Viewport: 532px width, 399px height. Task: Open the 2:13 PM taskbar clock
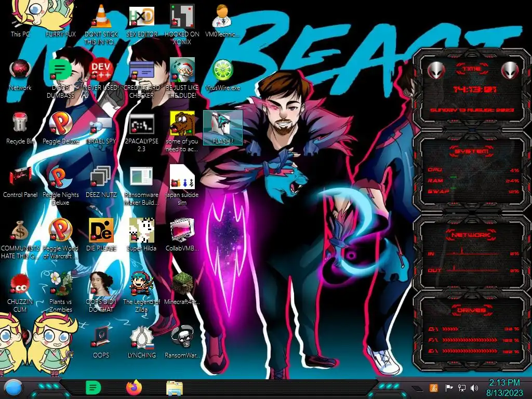click(504, 388)
